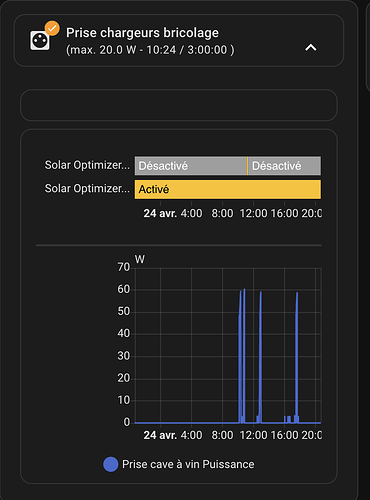Viewport: 370px width, 500px height.
Task: Click the '(max. 20.0 W - 10:24 / 3:00:00 )' subtitle
Action: coord(150,50)
